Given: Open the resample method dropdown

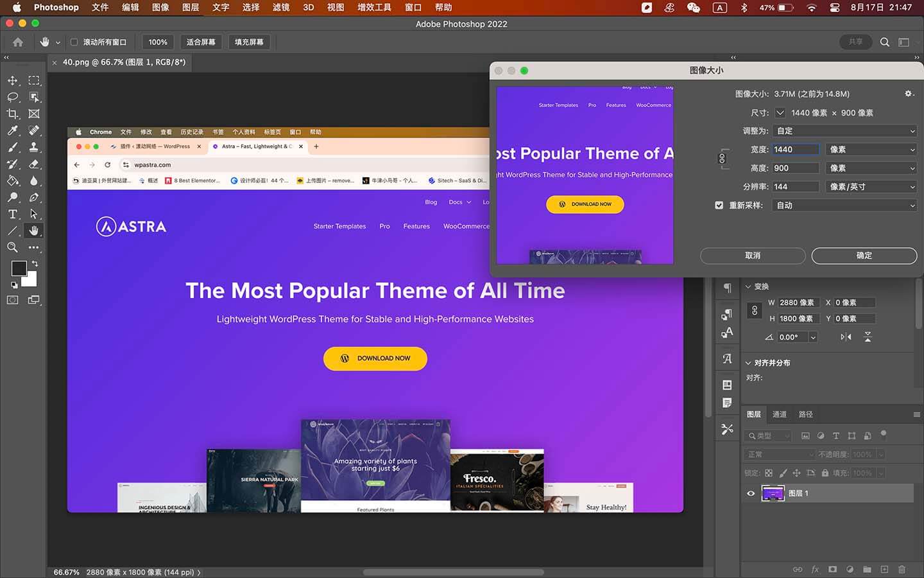Looking at the screenshot, I should (x=845, y=206).
